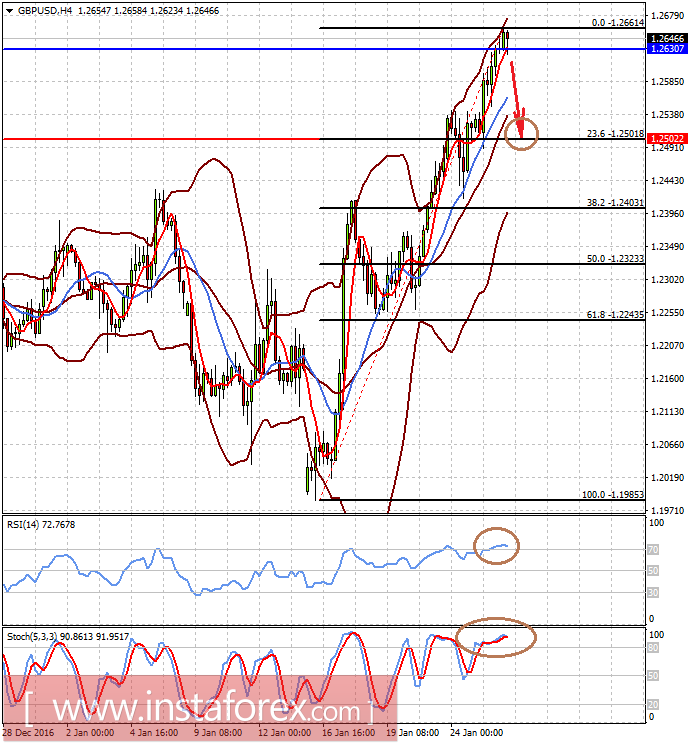Click the 1.22550 price scale value
The width and height of the screenshot is (688, 744).
coord(668,312)
